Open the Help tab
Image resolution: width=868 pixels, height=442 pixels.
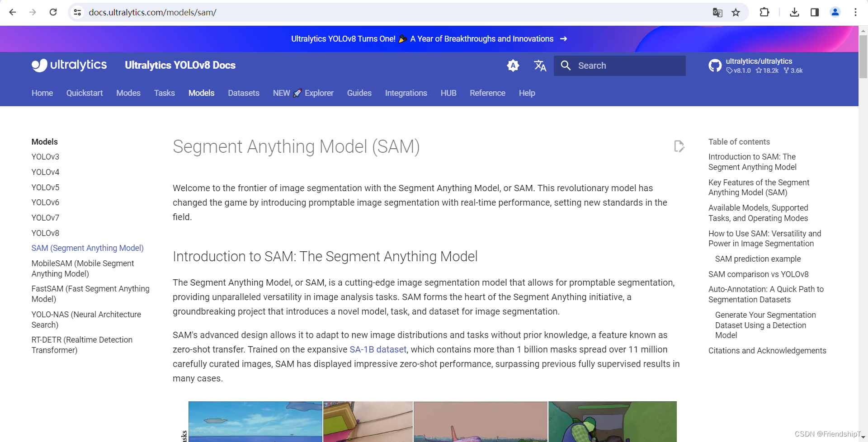527,93
